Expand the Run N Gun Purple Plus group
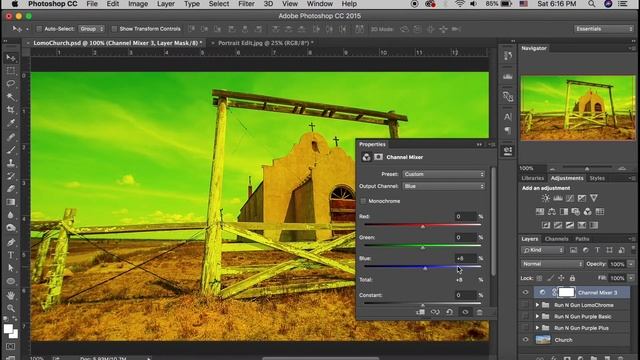Screen dimensions: 640x360 coord(537,328)
